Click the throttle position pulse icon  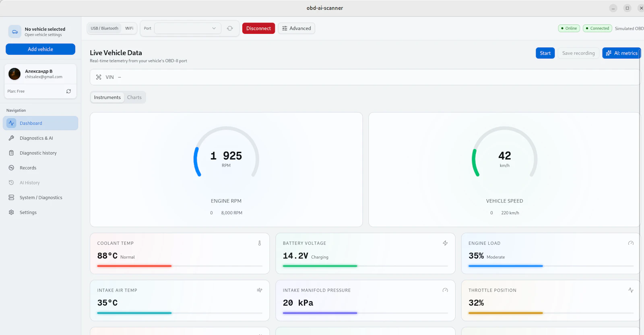[631, 290]
